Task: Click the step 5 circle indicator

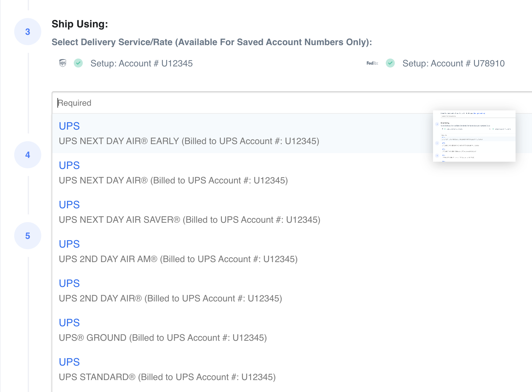Action: 28,236
